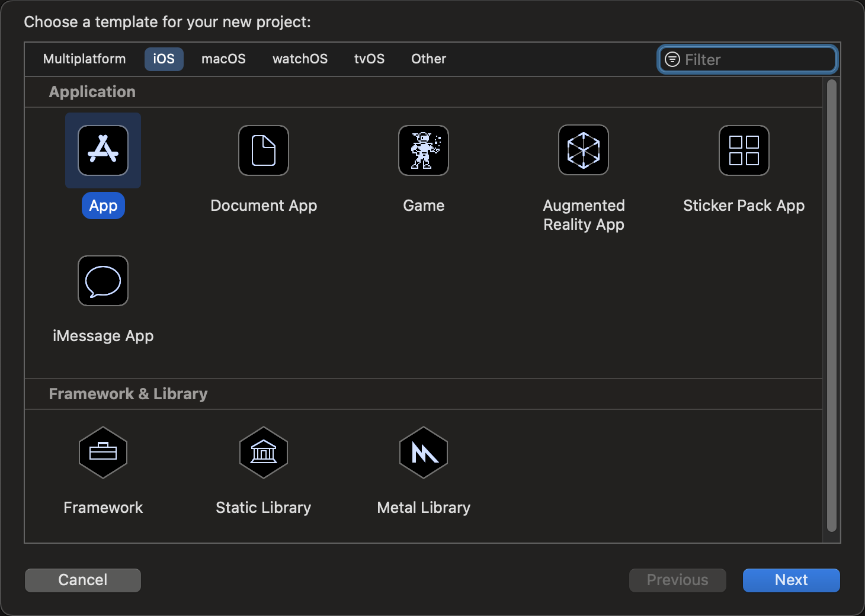Select the iMessage App template icon
This screenshot has width=865, height=616.
pos(103,281)
